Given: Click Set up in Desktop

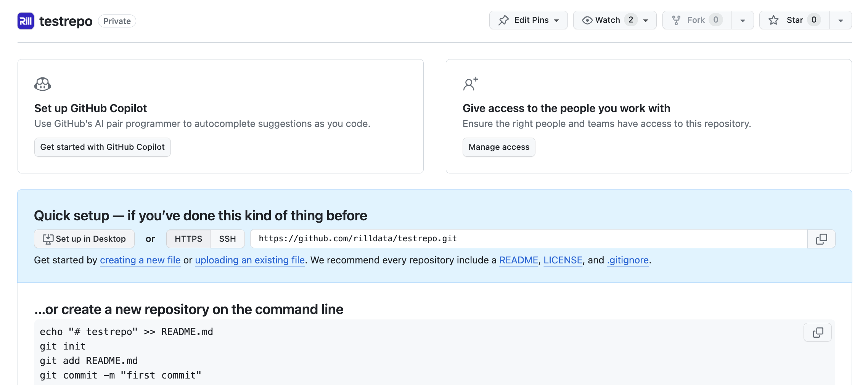Looking at the screenshot, I should point(84,239).
